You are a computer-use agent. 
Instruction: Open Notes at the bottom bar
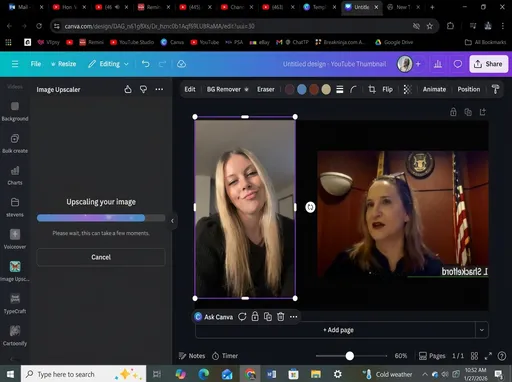tap(192, 356)
